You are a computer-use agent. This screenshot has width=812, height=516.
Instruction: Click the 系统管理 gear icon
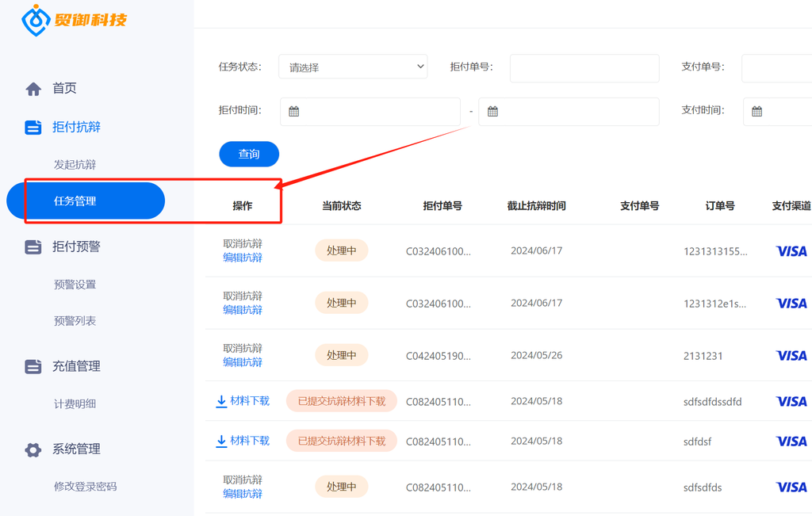[33, 449]
